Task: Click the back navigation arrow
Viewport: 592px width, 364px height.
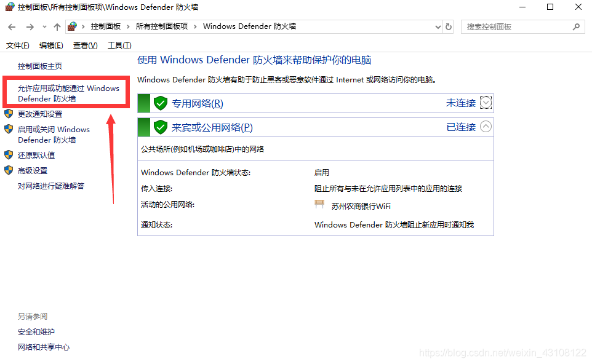Action: point(12,27)
